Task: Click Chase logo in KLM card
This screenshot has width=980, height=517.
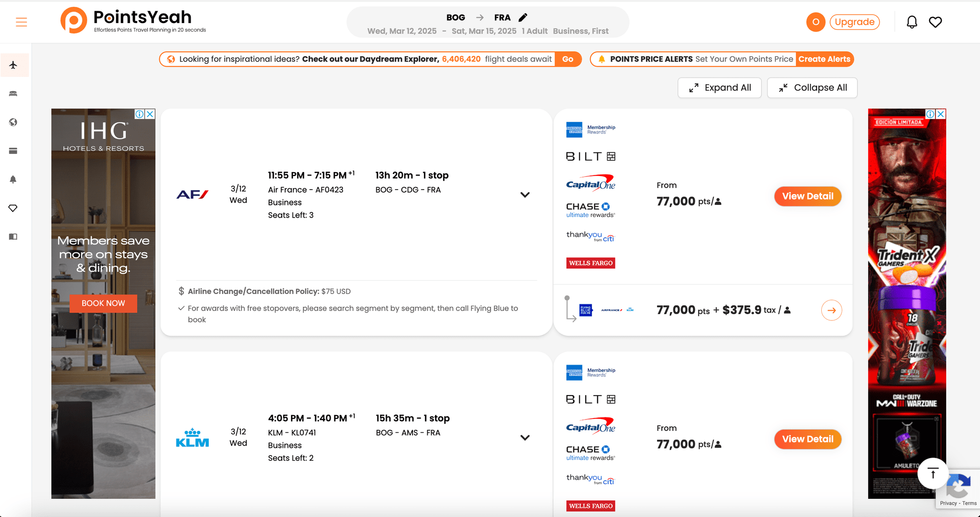Action: pos(590,453)
